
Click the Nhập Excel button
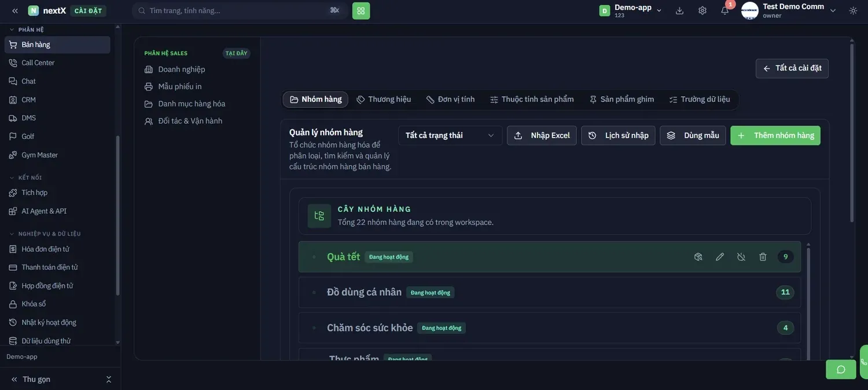pos(542,135)
